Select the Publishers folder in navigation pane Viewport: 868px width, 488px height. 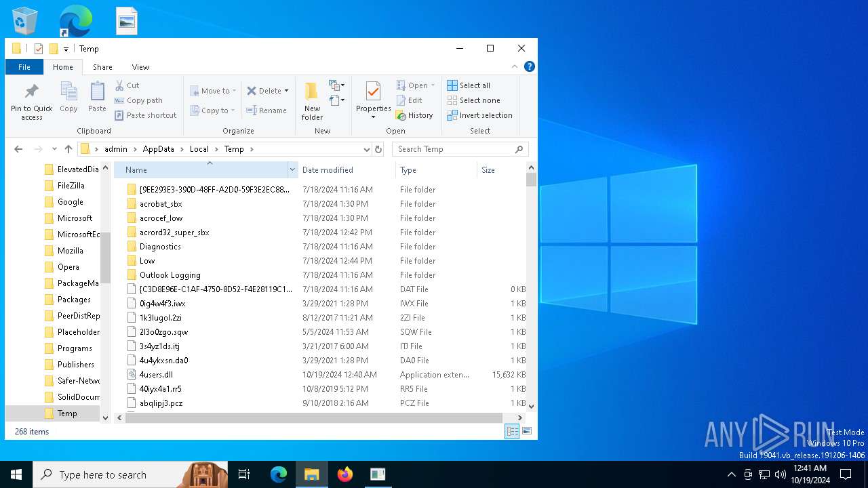pos(75,365)
